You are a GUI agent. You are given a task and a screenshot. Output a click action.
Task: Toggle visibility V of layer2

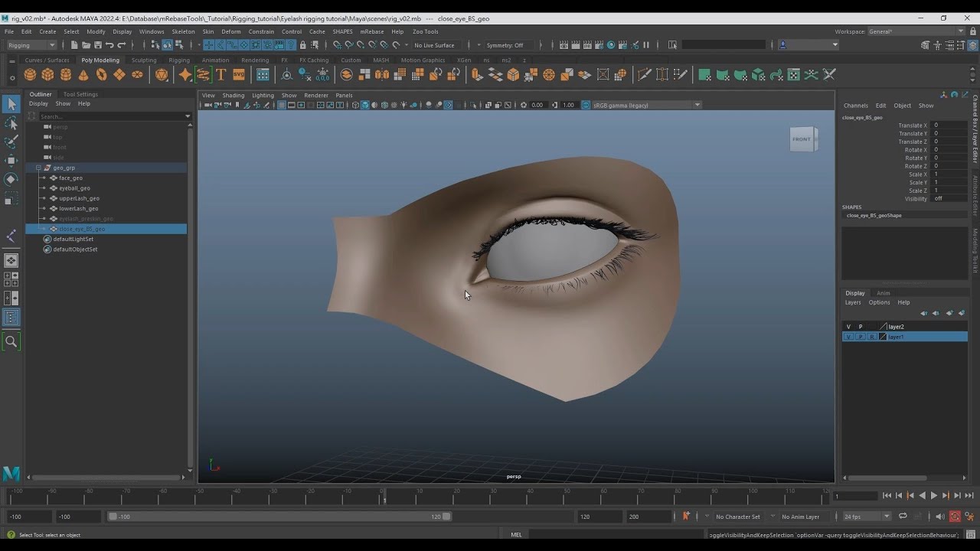(848, 327)
